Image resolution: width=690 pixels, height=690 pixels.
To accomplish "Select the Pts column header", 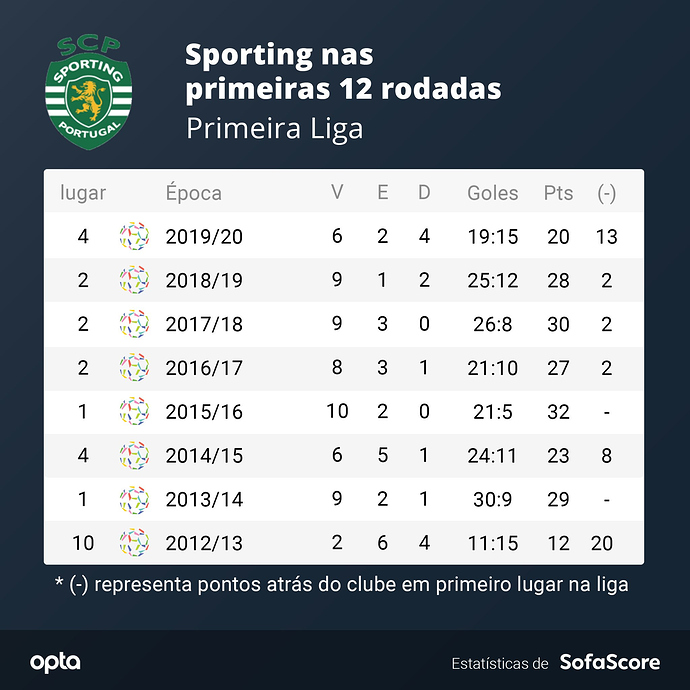I will 558,193.
